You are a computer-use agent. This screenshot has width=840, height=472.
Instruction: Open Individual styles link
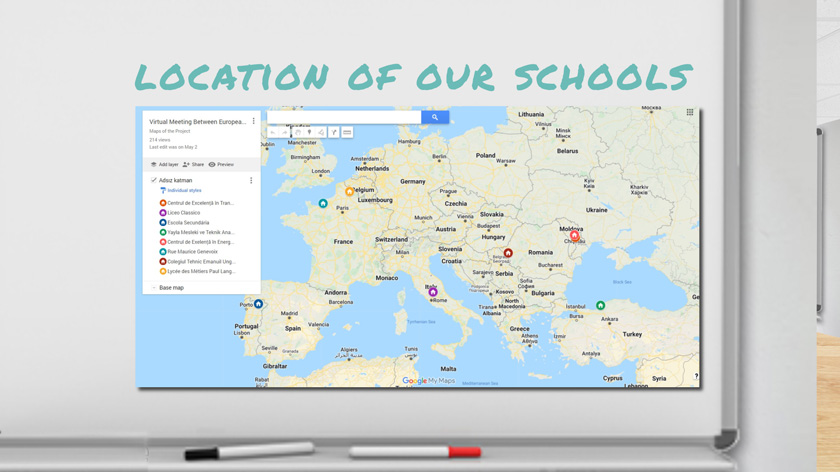(x=184, y=190)
